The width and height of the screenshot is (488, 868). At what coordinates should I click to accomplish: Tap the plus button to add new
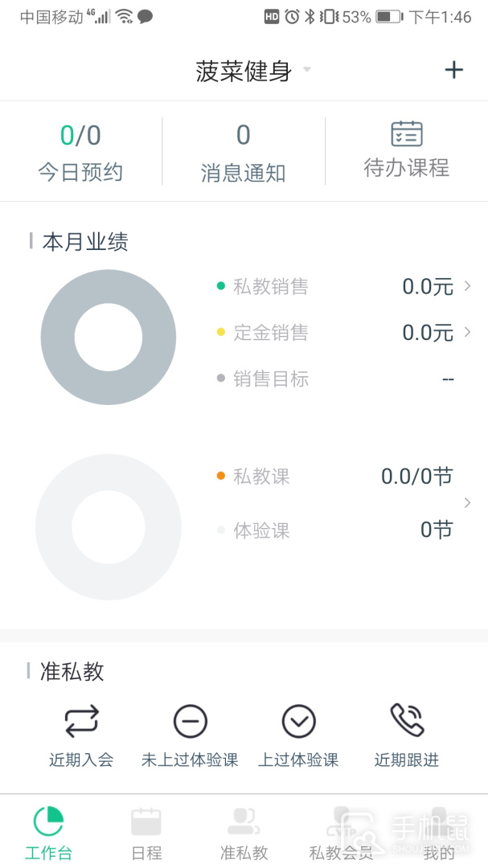coord(453,69)
